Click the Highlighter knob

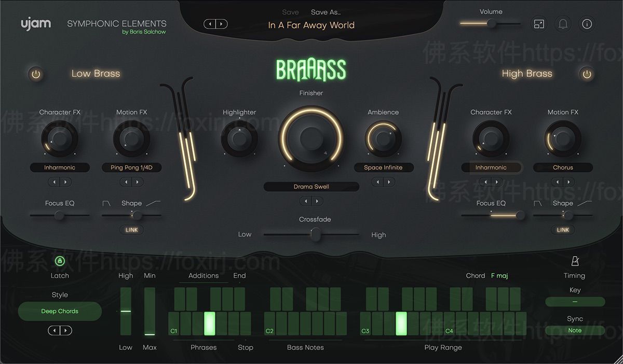[x=239, y=138]
